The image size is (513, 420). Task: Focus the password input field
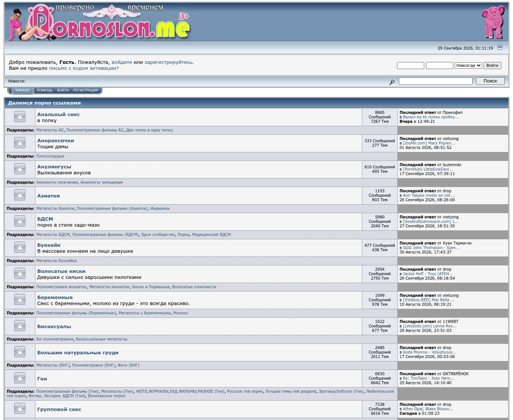pyautogui.click(x=440, y=66)
